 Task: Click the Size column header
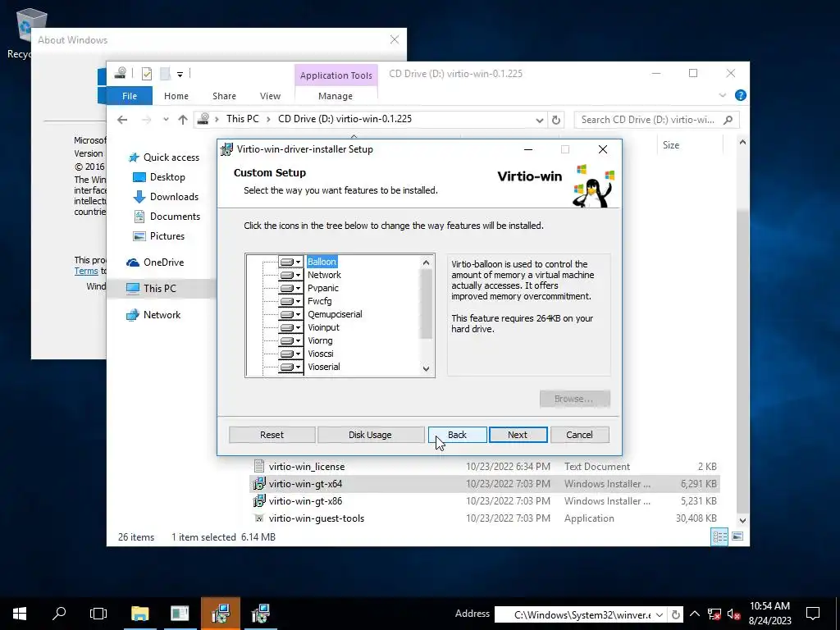(x=689, y=145)
